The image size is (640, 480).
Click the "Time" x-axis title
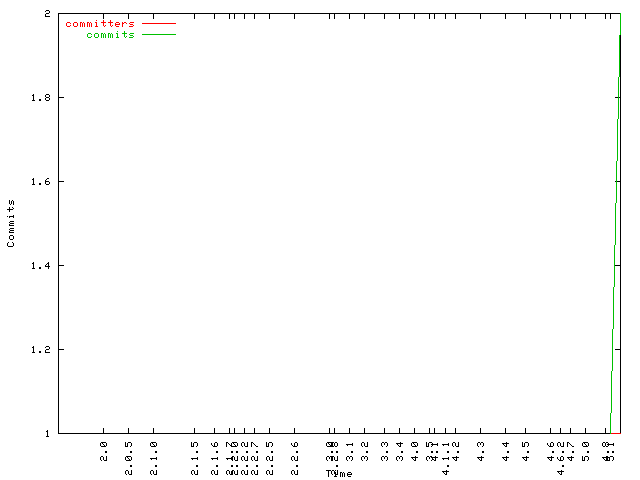tap(339, 473)
